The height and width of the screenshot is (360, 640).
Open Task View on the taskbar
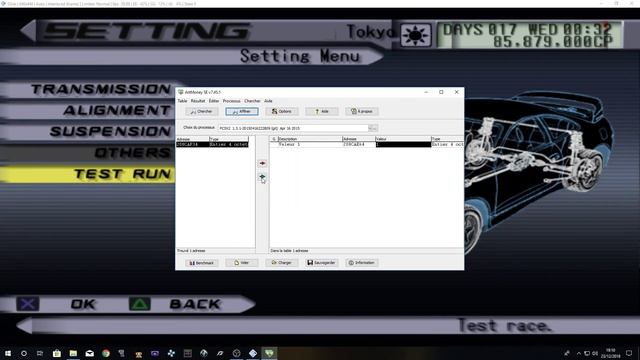pos(40,353)
